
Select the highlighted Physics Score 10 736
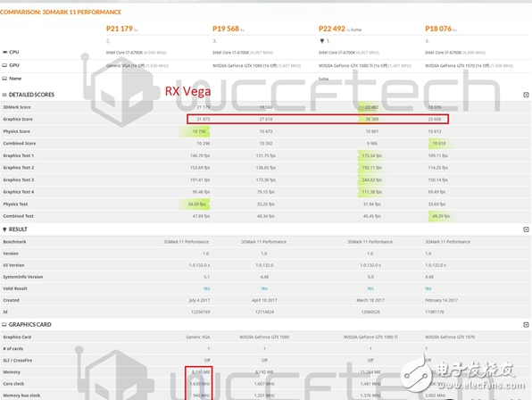[199, 131]
